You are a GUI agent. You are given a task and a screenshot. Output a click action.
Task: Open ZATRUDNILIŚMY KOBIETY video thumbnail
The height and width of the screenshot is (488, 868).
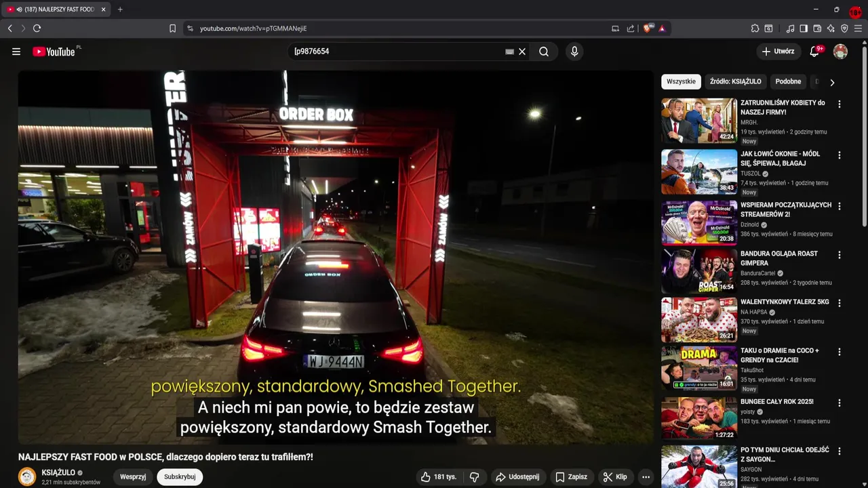click(699, 121)
